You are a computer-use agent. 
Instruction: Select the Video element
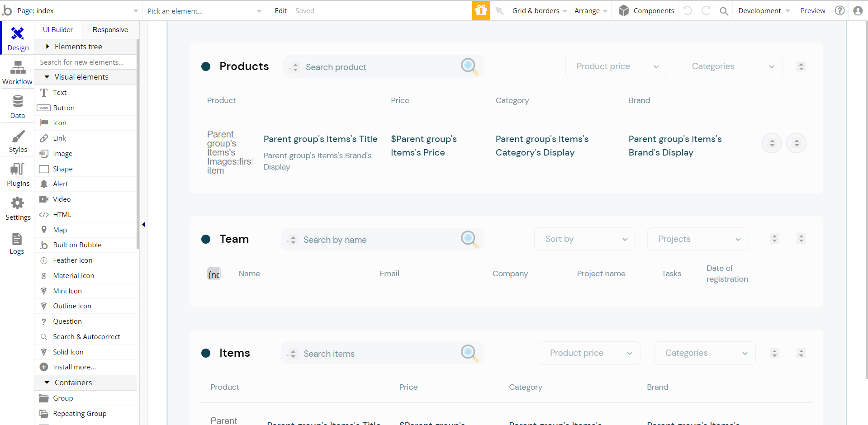pos(86,199)
